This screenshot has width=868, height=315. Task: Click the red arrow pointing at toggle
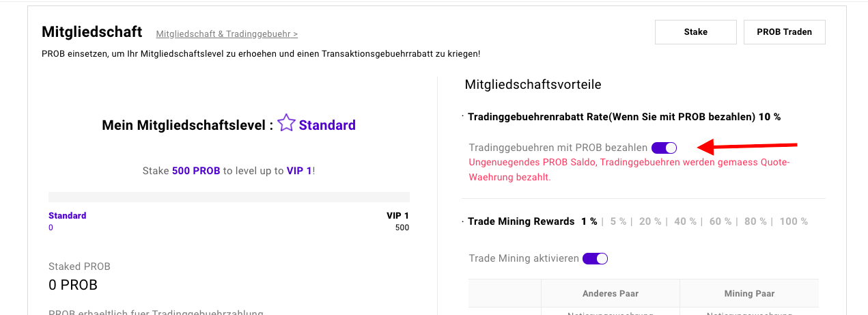(x=746, y=146)
